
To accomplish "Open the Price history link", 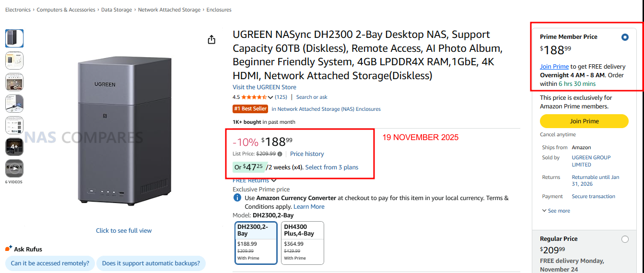I will [307, 154].
